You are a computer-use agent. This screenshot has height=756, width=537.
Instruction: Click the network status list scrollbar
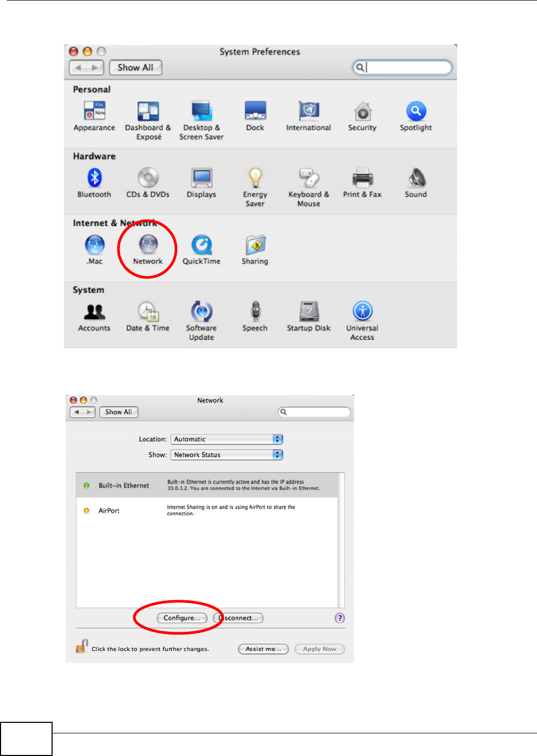tap(341, 540)
